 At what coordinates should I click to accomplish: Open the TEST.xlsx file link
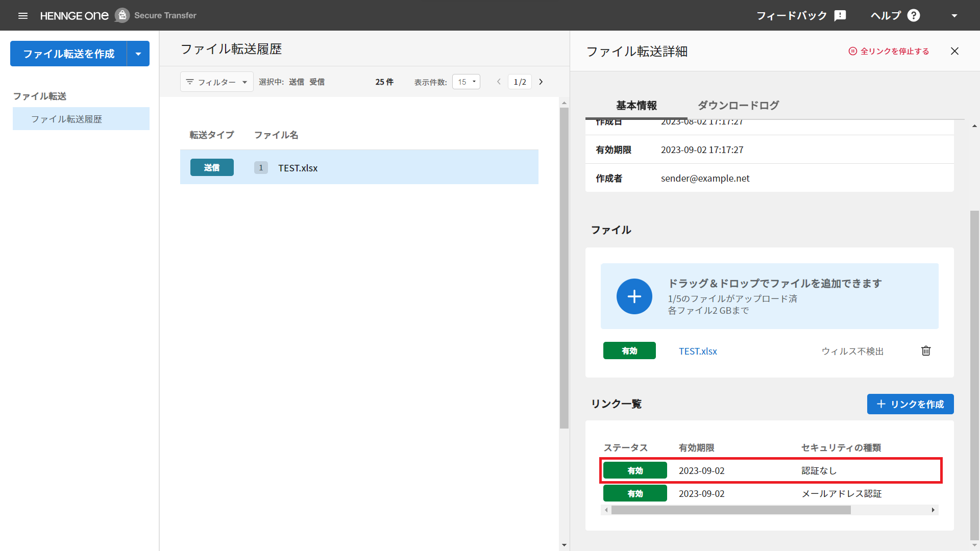[x=698, y=351]
